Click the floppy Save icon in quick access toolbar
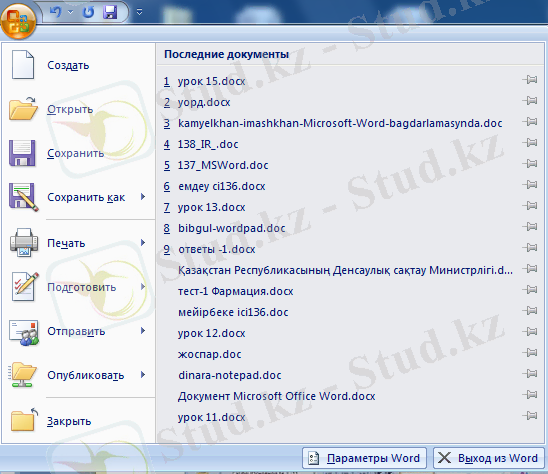Screen dimensions: 548x474 click(110, 12)
